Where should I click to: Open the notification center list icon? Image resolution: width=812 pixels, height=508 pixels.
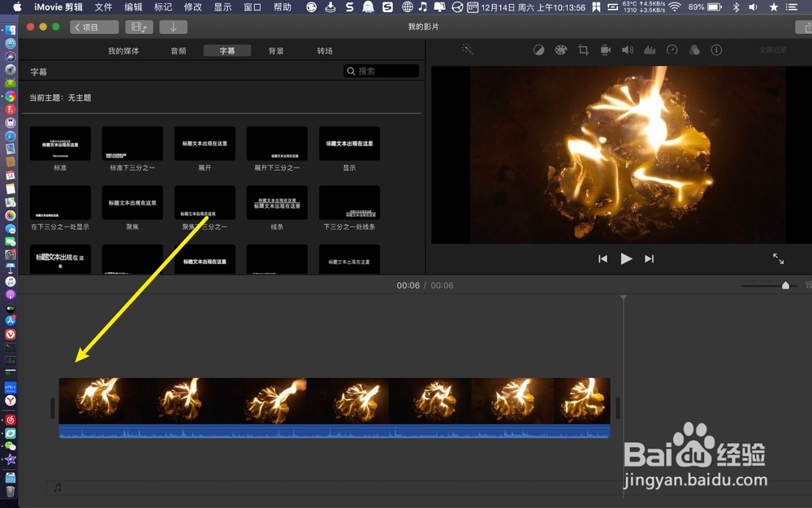791,7
